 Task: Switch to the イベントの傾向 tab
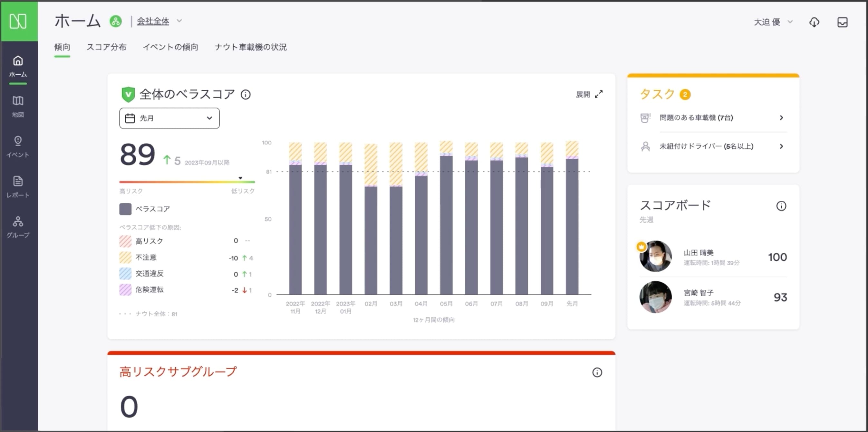click(x=170, y=47)
